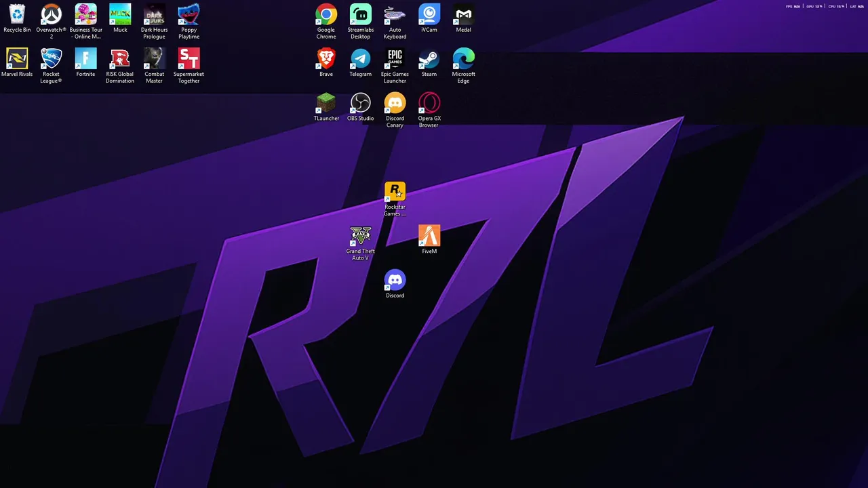868x488 pixels.
Task: Select Opera GX Browser icon
Action: [429, 110]
